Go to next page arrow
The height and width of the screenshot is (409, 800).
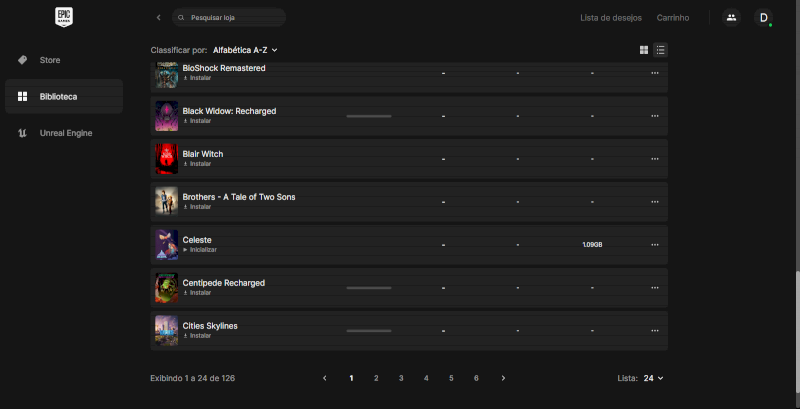503,378
